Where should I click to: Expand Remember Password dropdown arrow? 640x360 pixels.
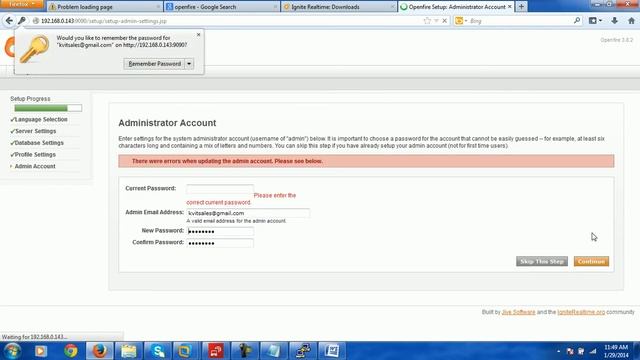pyautogui.click(x=189, y=64)
